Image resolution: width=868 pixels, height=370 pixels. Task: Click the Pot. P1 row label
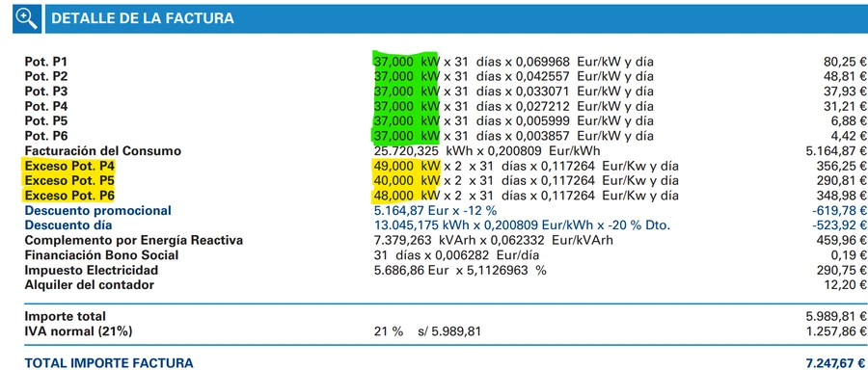coord(46,62)
